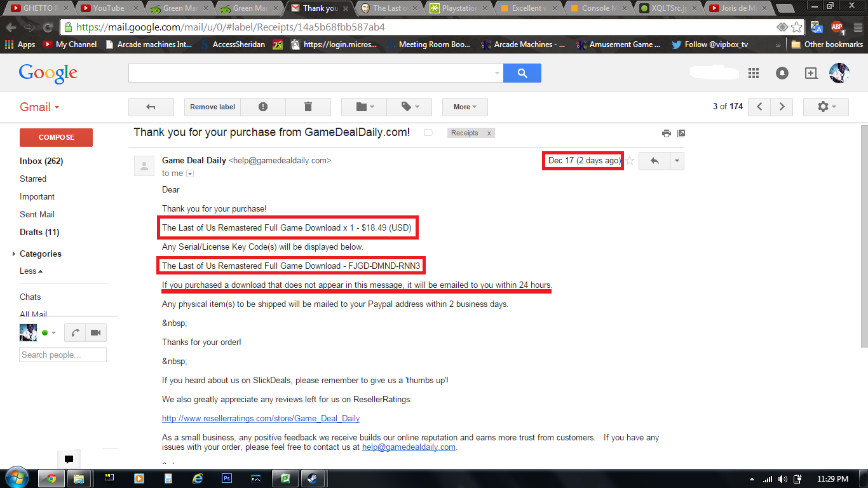Open Steam from the taskbar
868x488 pixels.
(x=312, y=478)
